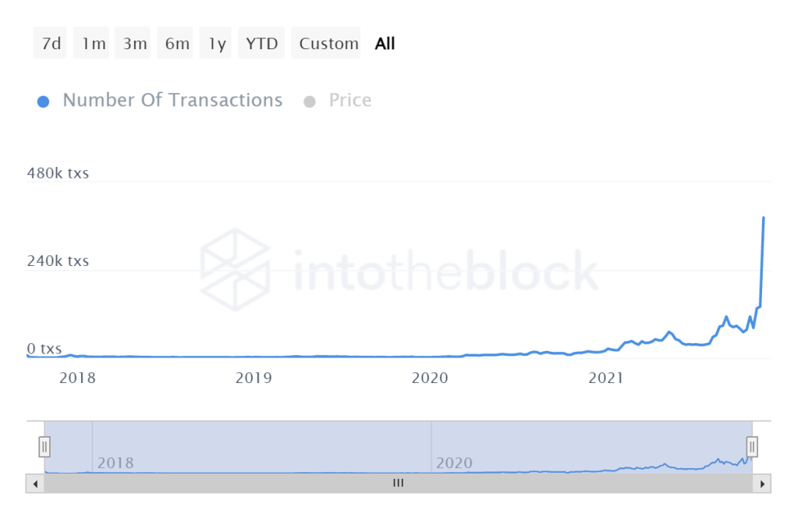Select the 7d time range
Viewport: 798px width, 532px height.
[51, 44]
